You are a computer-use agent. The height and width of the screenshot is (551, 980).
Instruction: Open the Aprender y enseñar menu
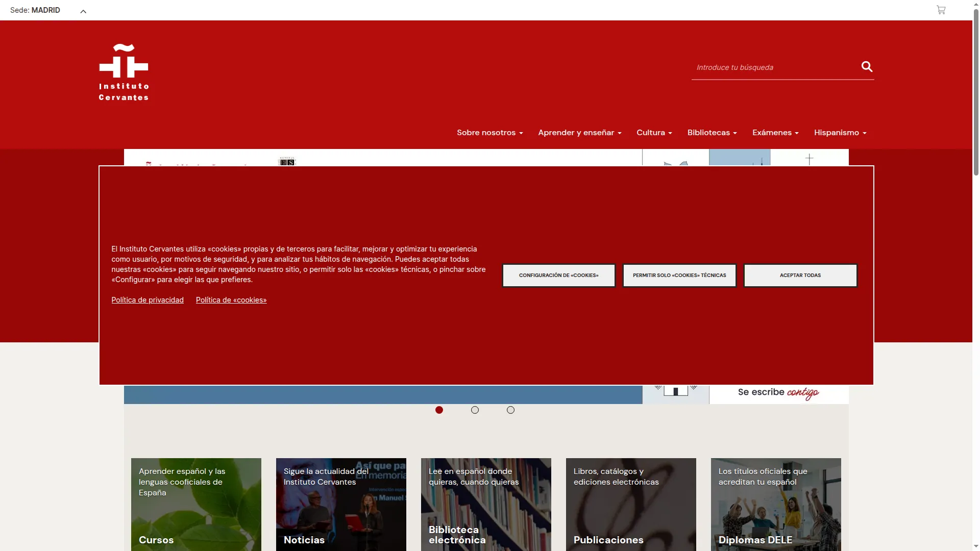[x=579, y=133]
